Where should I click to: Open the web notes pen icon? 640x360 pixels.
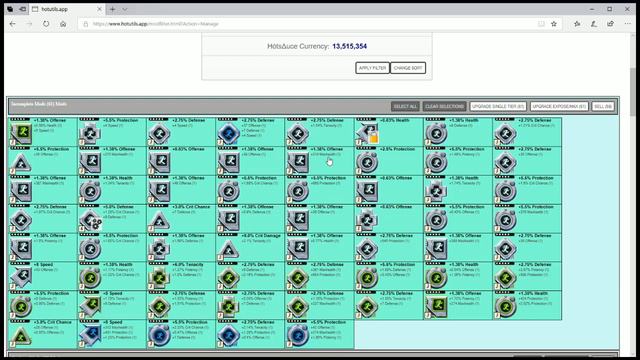click(593, 24)
